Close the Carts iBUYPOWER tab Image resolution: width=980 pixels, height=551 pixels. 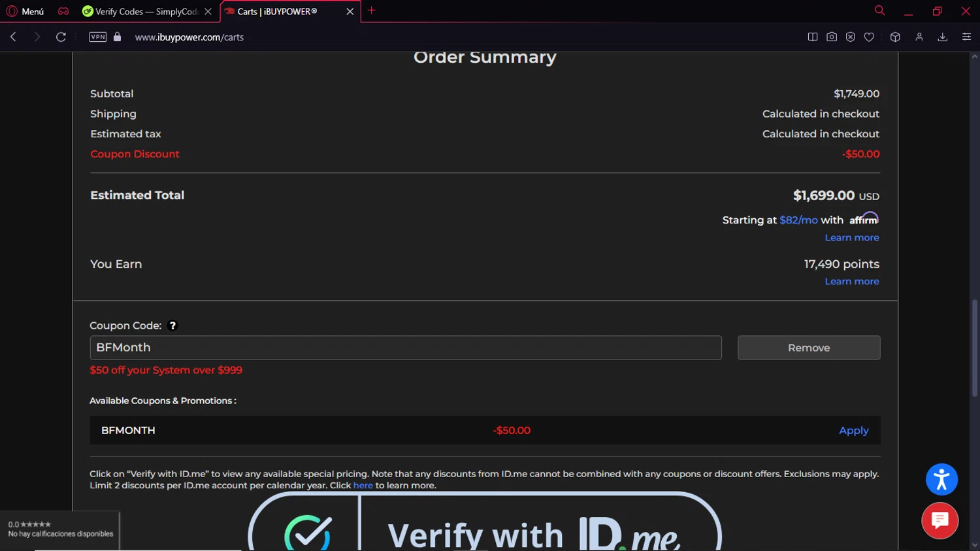[350, 11]
